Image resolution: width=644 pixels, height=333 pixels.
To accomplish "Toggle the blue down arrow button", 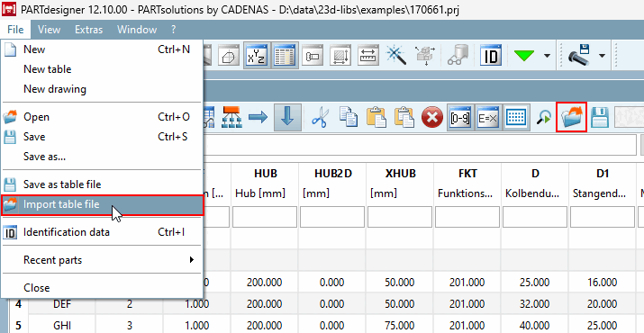I will (286, 117).
